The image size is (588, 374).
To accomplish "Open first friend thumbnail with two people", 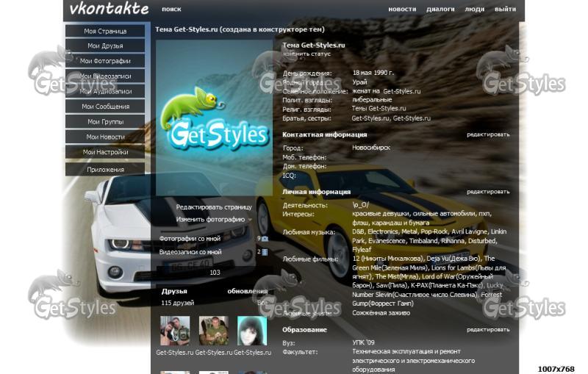I will [x=175, y=331].
